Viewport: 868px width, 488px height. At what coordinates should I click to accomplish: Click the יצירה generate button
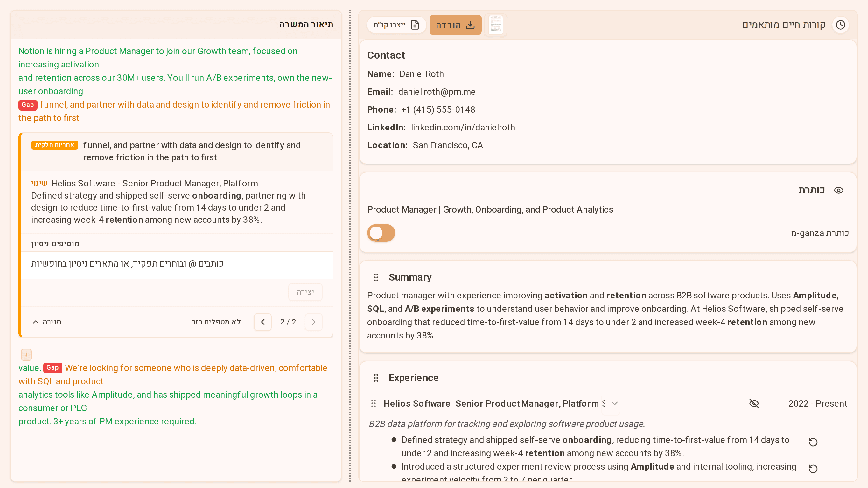point(305,292)
